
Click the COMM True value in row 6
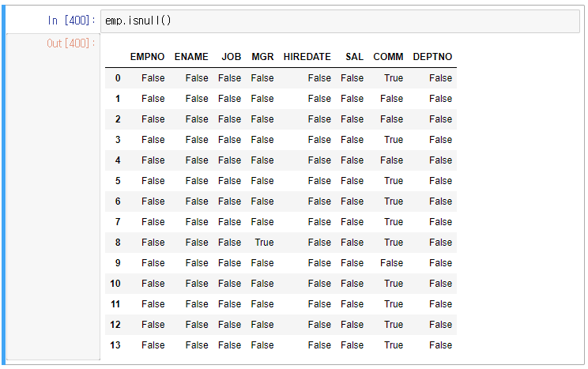point(394,201)
